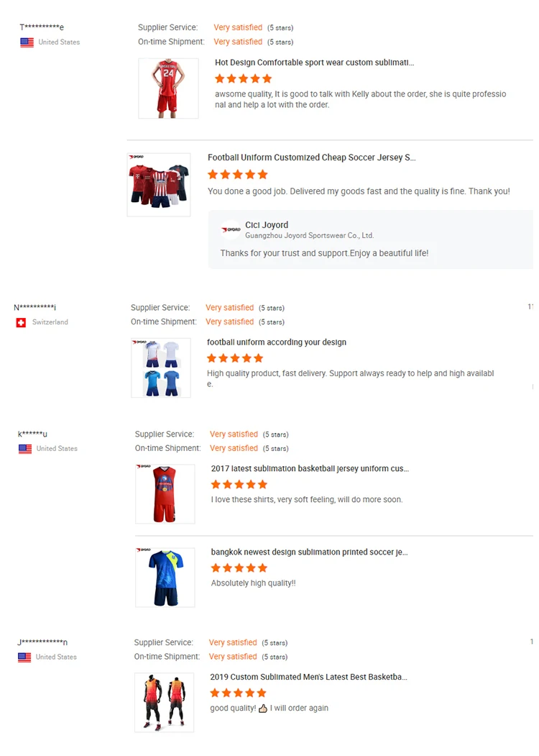This screenshot has height=756, width=539.
Task: Open red sublimation basketball jersey thumbnail
Action: click(165, 494)
